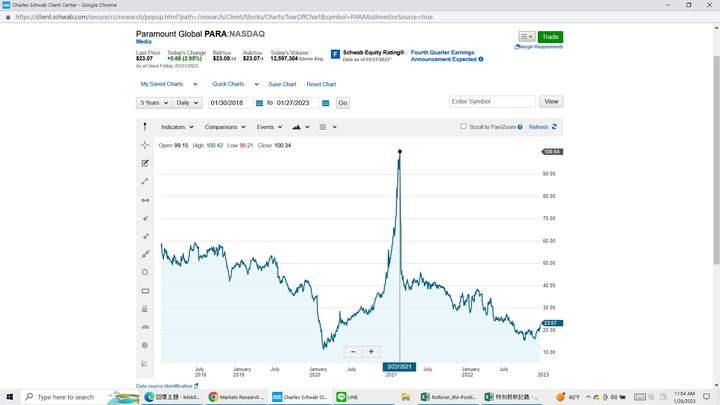
Task: Click Save Chart link
Action: coord(282,84)
